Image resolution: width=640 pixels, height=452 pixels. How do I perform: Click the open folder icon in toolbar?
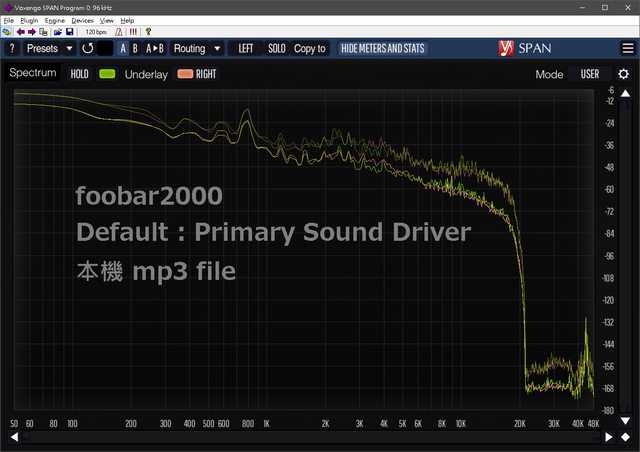point(58,32)
